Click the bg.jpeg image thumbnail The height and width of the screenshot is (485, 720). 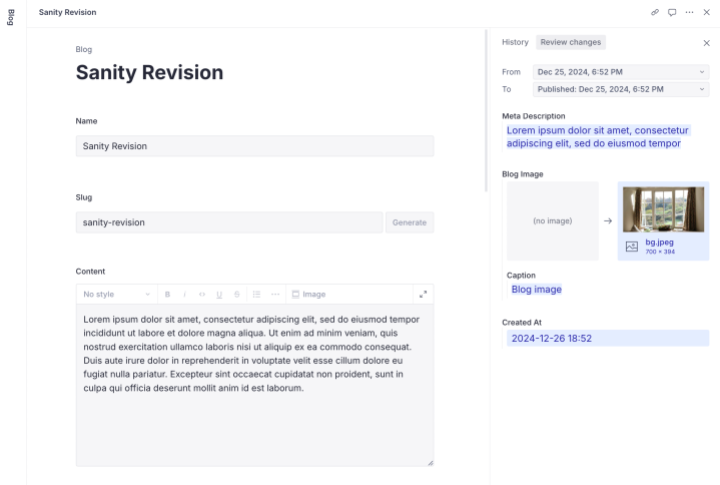click(x=663, y=209)
